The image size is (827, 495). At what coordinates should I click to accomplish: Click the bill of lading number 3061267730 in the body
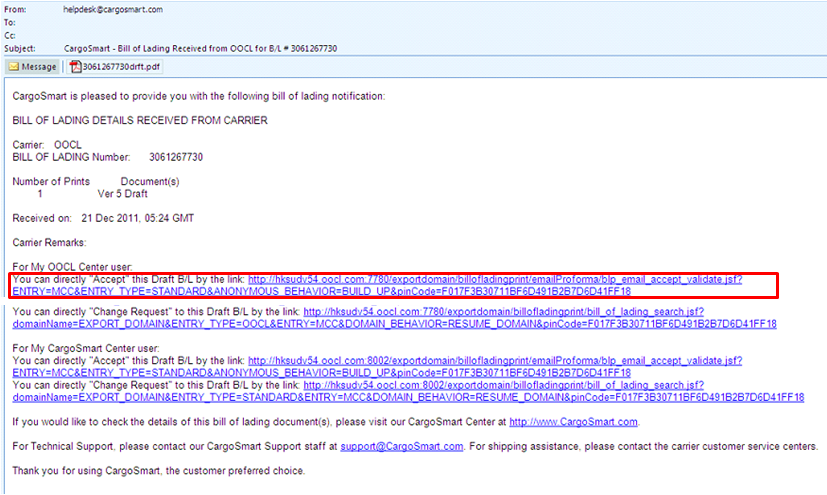pos(176,157)
